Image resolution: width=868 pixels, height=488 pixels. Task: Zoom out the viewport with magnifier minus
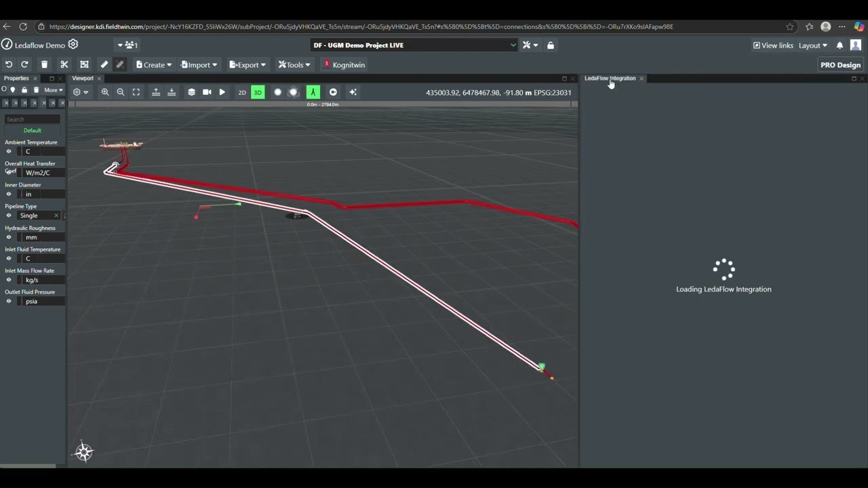(121, 92)
